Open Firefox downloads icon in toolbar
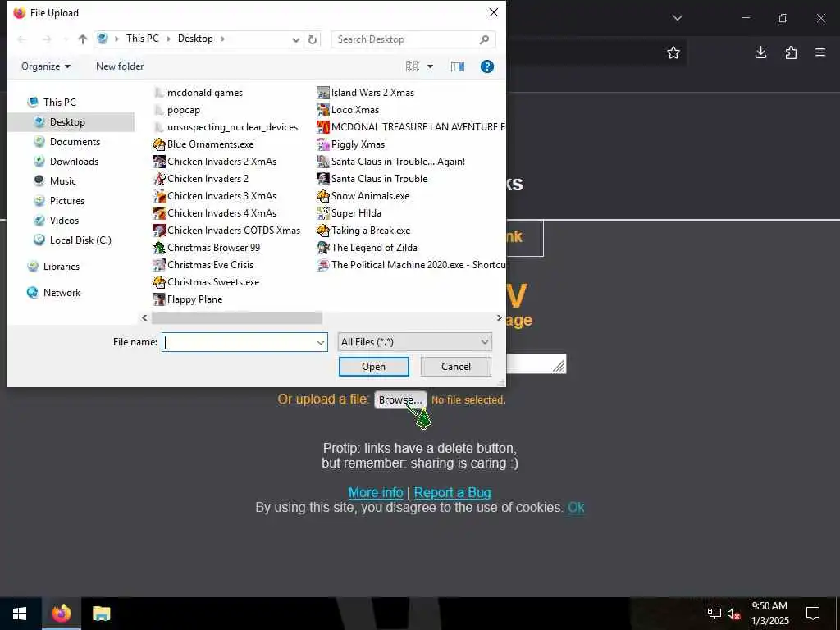The width and height of the screenshot is (840, 630). tap(760, 52)
